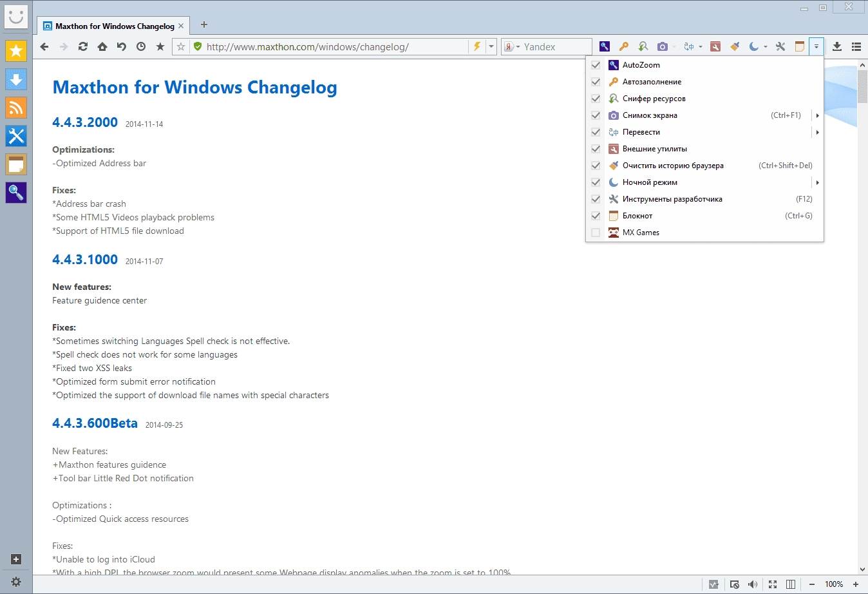The image size is (868, 594).
Task: Open the notepad toolbar icon
Action: pos(800,46)
